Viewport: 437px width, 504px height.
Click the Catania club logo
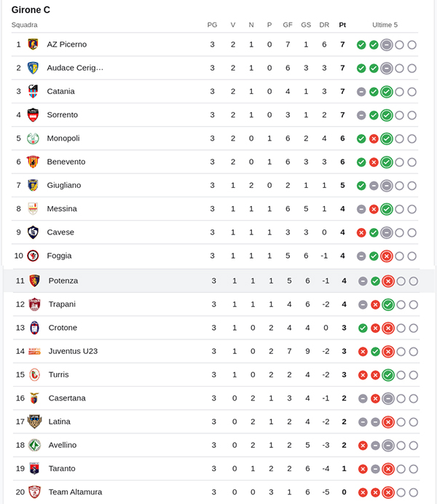[x=33, y=91]
